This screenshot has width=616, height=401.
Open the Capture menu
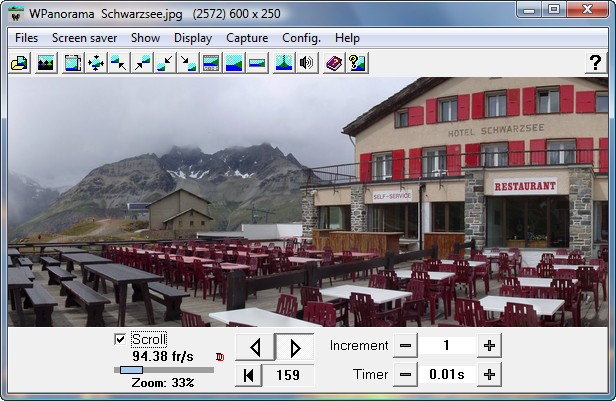[247, 38]
